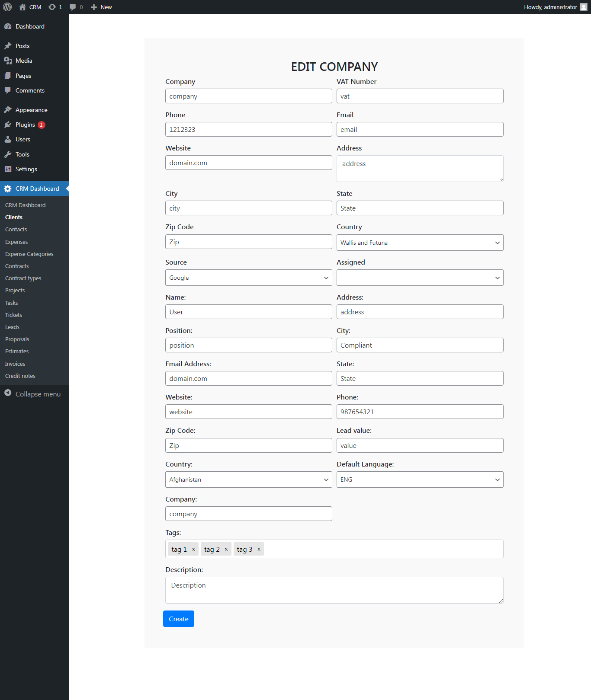
Task: Go to the Leads submenu item
Action: (x=12, y=327)
